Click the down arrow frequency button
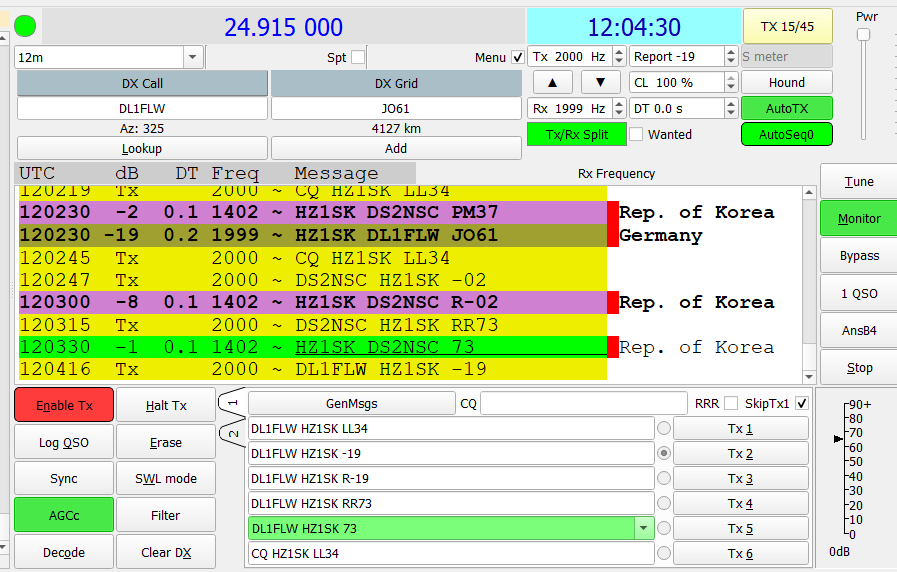 click(601, 82)
